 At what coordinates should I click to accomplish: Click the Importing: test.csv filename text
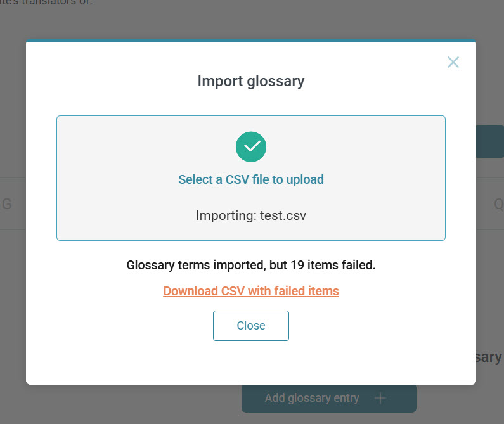click(251, 215)
